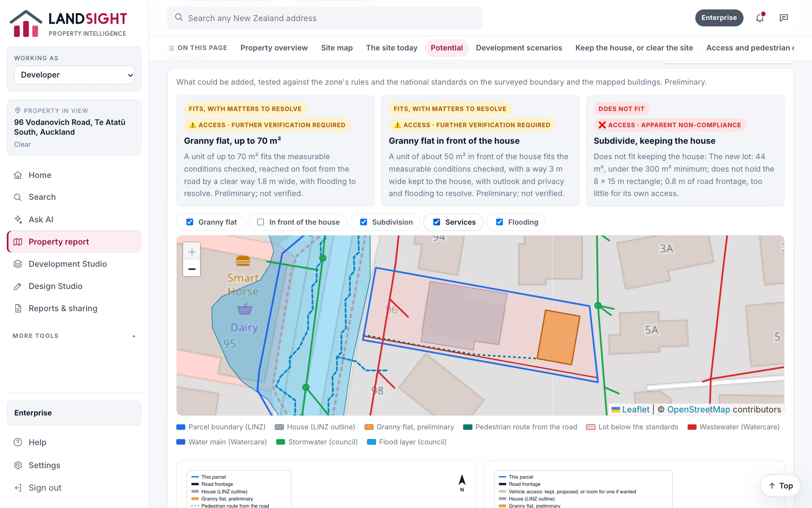Image resolution: width=812 pixels, height=508 pixels.
Task: Click the Wastewater (Watercare) legend swatch
Action: click(692, 427)
